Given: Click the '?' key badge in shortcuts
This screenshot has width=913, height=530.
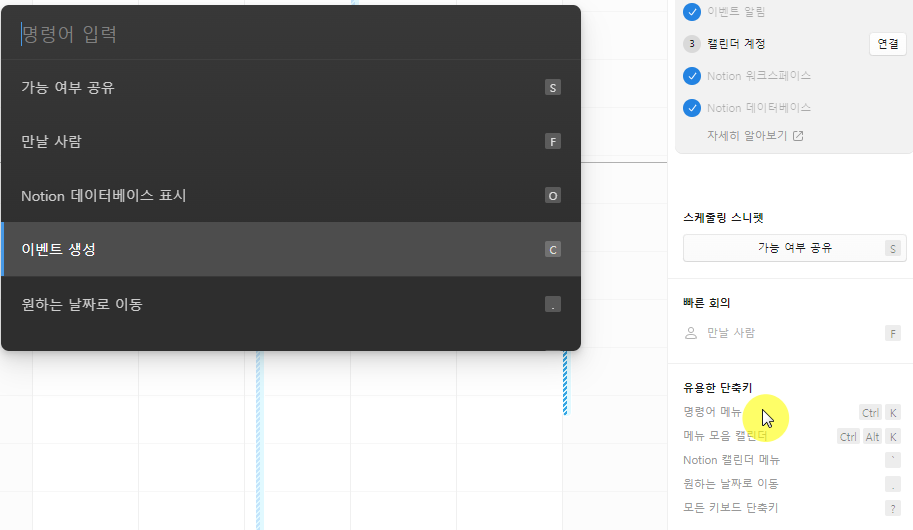Looking at the screenshot, I should pos(893,508).
